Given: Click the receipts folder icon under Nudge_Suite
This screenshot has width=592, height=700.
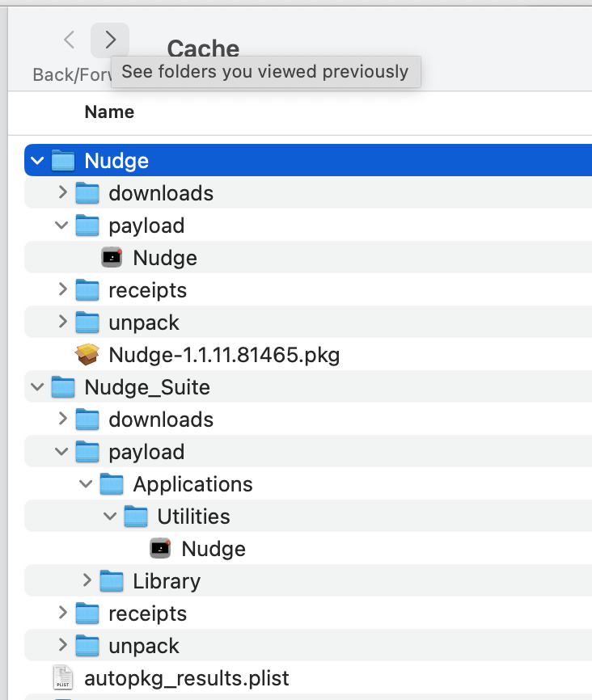Looking at the screenshot, I should tap(87, 613).
